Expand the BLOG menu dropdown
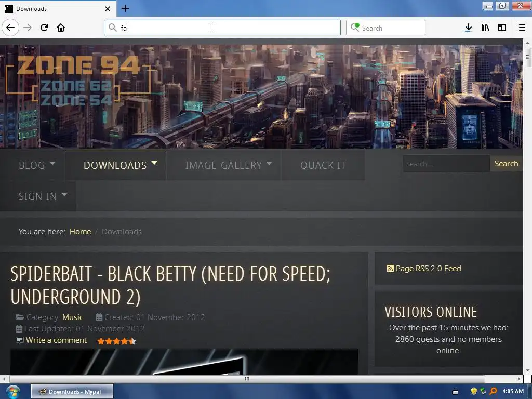 [52, 164]
